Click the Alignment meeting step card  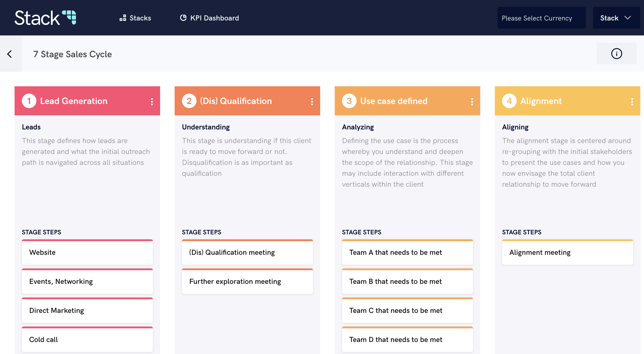tap(567, 253)
